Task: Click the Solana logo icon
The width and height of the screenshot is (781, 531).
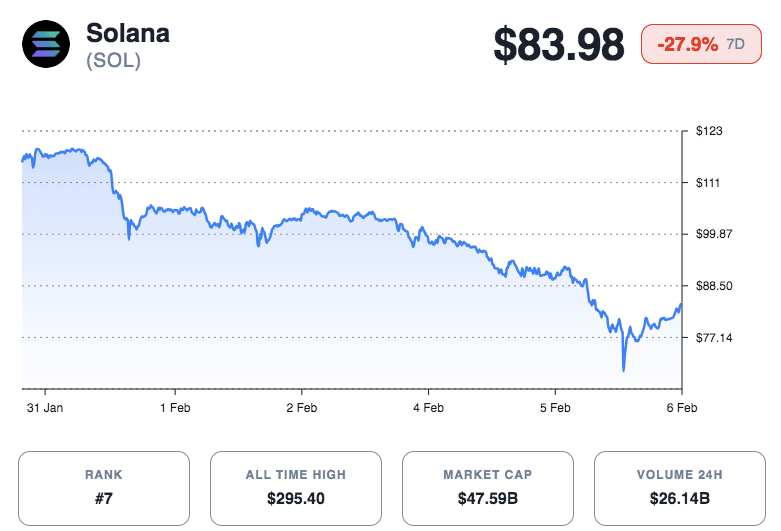Action: 47,46
